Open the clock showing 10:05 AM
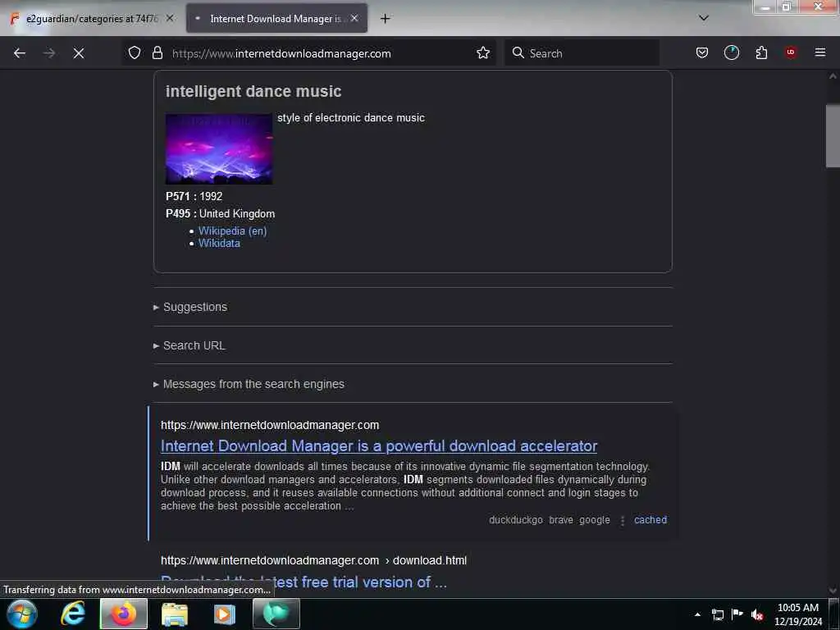The height and width of the screenshot is (630, 840). click(x=798, y=614)
